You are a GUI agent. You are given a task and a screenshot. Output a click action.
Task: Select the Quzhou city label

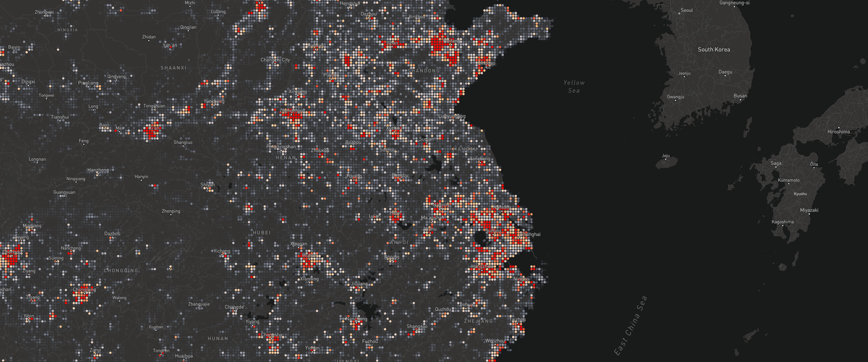tap(443, 309)
